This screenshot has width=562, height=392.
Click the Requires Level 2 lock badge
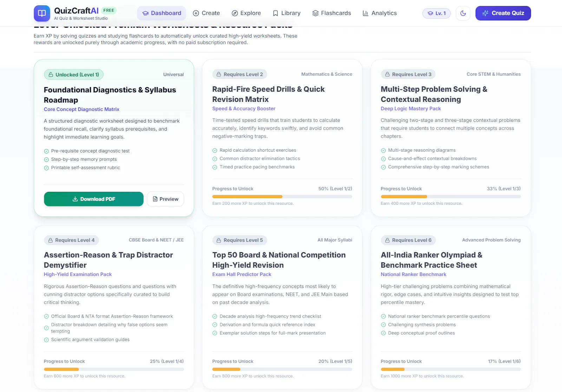click(240, 74)
